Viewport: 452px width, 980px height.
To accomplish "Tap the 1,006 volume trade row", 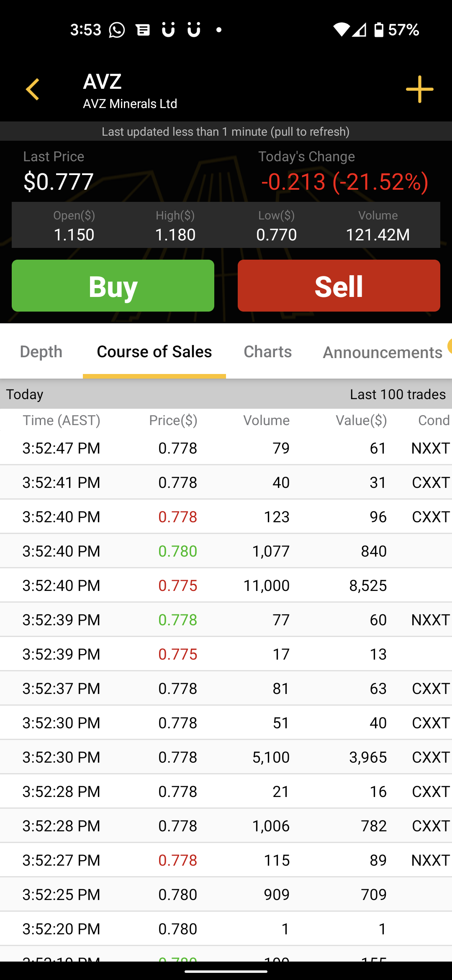I will point(226,826).
